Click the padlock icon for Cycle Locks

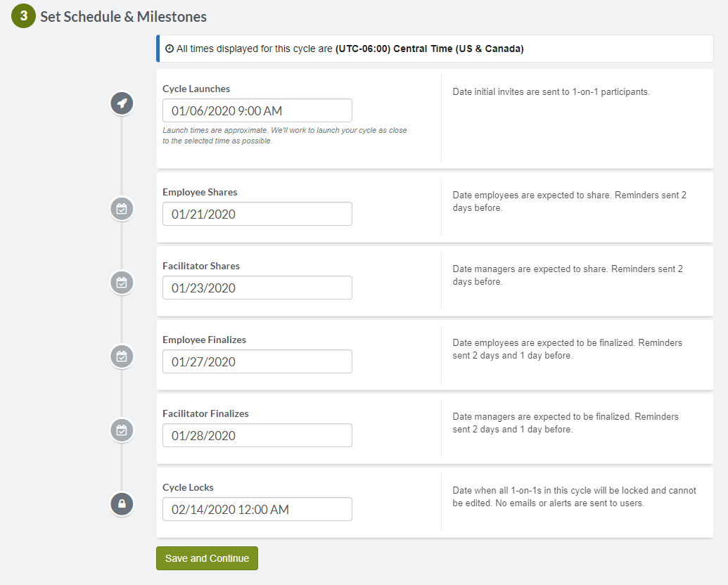[x=122, y=504]
